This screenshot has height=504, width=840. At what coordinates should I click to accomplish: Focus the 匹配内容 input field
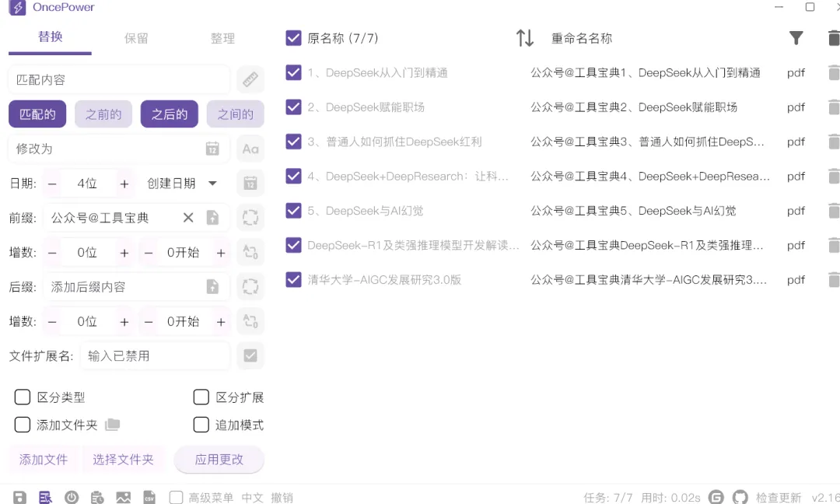point(119,80)
